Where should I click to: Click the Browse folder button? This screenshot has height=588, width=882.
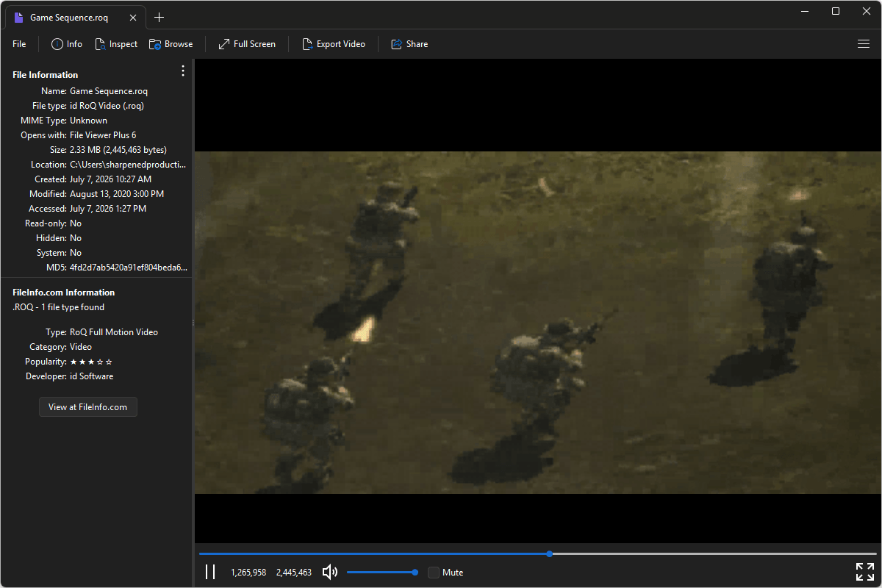(171, 44)
